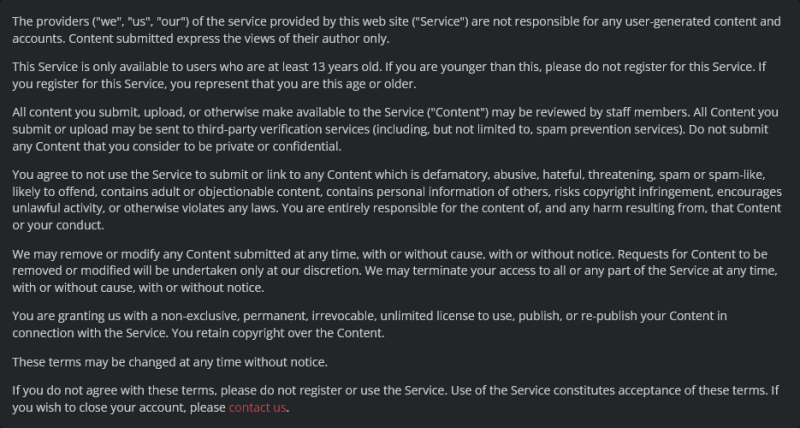This screenshot has width=800, height=428.
Task: Select the non-exclusive license paragraph
Action: click(369, 324)
